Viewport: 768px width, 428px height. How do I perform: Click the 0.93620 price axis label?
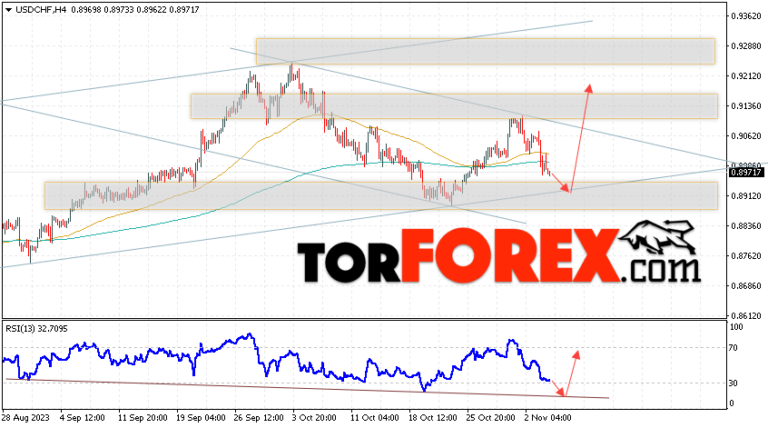(745, 17)
